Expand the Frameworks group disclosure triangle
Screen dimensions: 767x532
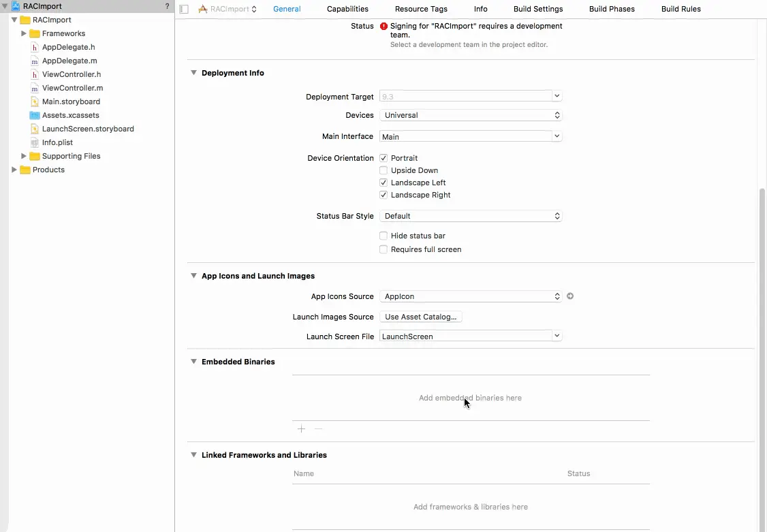click(23, 34)
